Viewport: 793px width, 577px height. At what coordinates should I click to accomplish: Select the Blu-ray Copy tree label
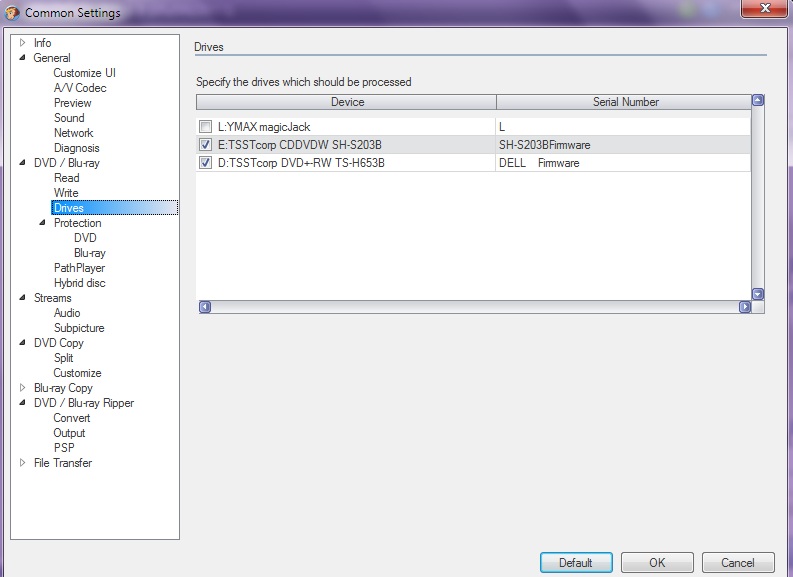[63, 388]
